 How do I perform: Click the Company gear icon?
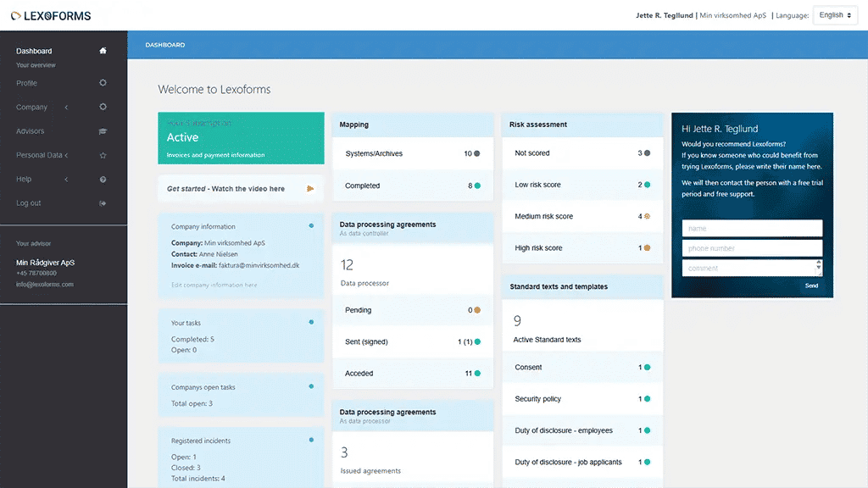click(x=103, y=107)
